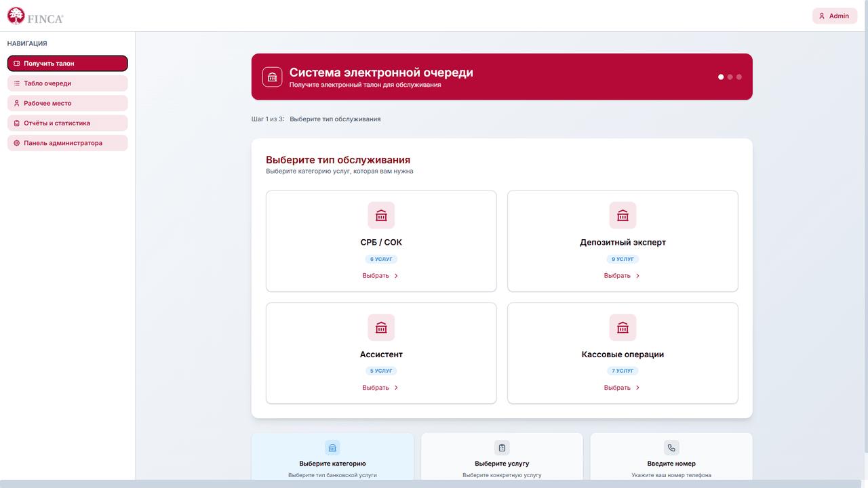
Task: Click the Выберите тип обслуживания heading
Action: click(x=338, y=160)
